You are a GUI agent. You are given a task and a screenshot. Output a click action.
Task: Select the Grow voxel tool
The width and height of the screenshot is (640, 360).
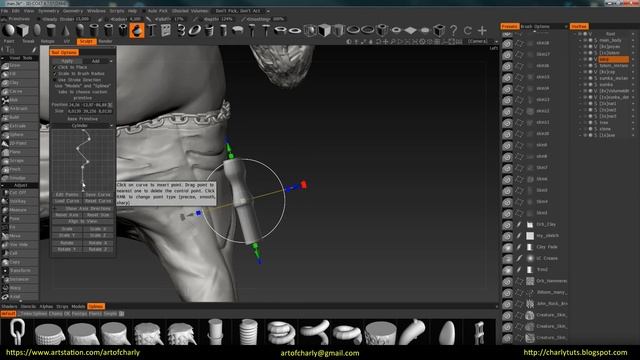(19, 65)
